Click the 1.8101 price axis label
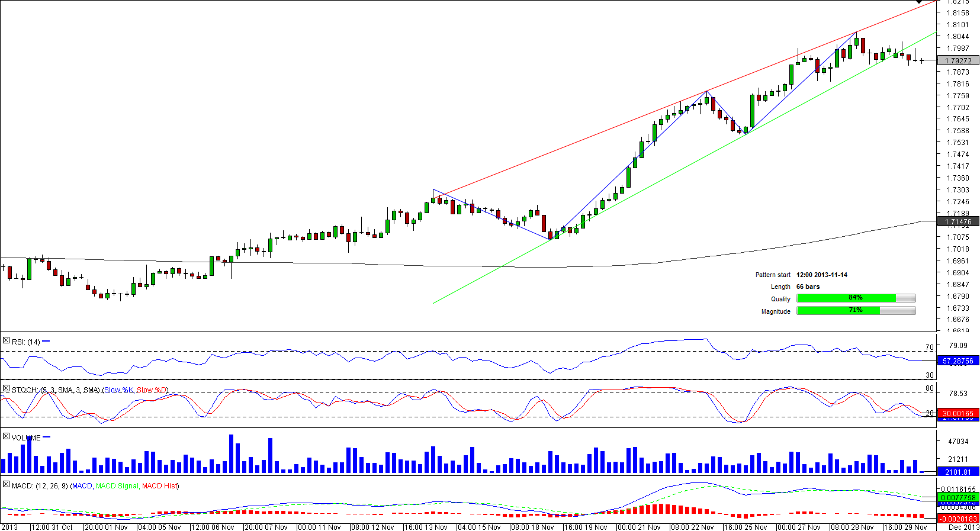This screenshot has height=531, width=980. point(958,25)
